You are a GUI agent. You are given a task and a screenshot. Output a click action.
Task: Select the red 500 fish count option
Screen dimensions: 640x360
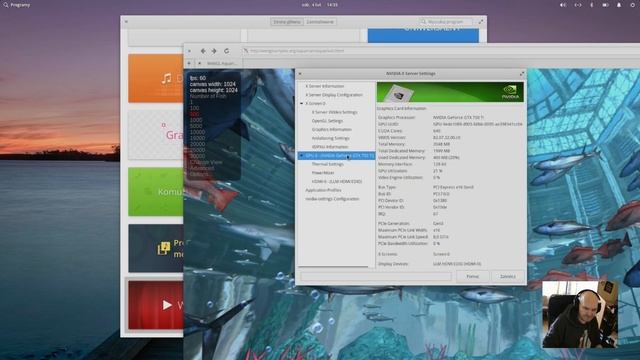coord(194,114)
